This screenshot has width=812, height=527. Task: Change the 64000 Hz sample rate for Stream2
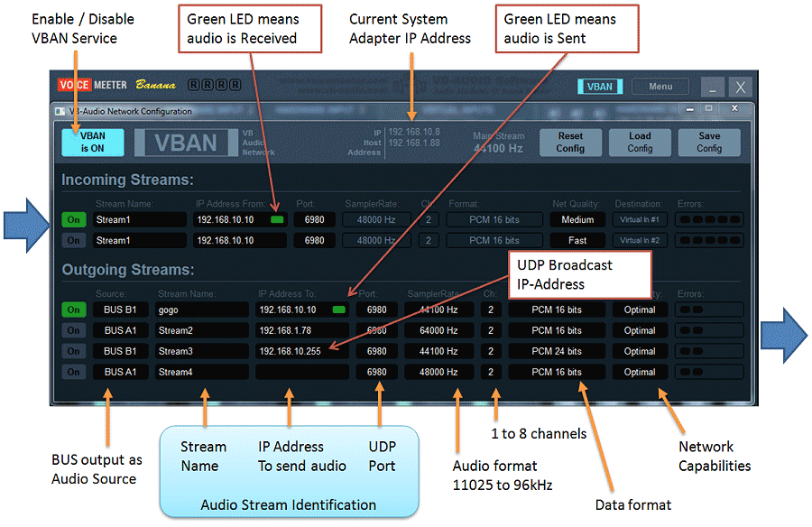[438, 329]
